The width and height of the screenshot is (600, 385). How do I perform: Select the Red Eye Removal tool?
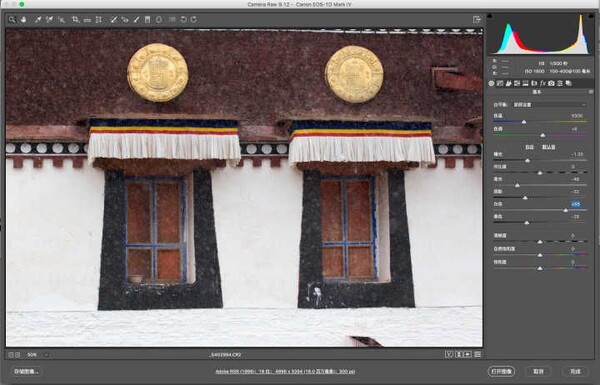pos(125,20)
